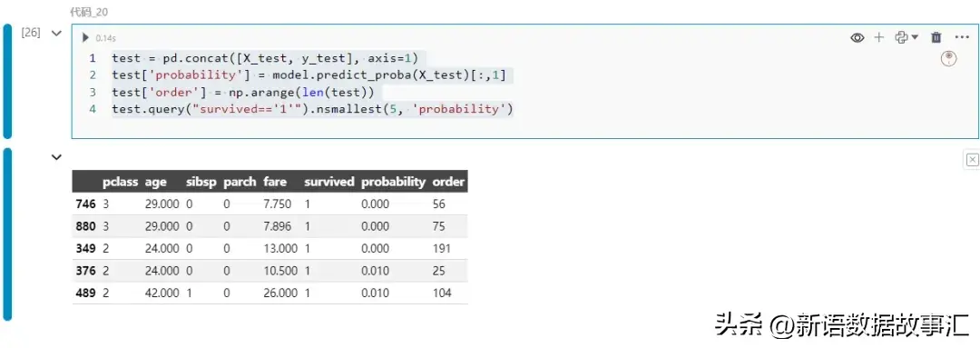
Task: Select the table row with index 746
Action: (x=270, y=204)
